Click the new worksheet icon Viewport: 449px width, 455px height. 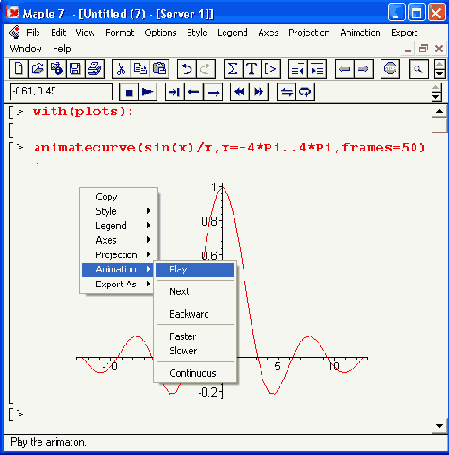click(x=19, y=69)
